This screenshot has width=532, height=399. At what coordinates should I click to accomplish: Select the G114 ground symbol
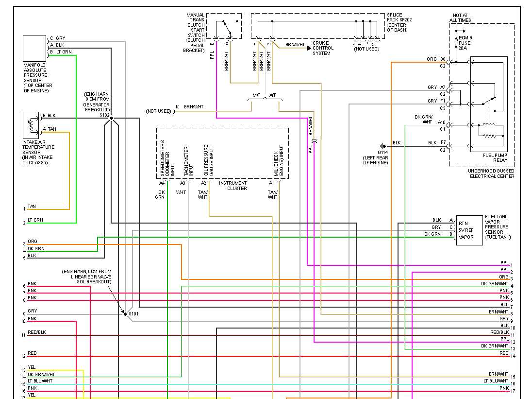[x=382, y=146]
